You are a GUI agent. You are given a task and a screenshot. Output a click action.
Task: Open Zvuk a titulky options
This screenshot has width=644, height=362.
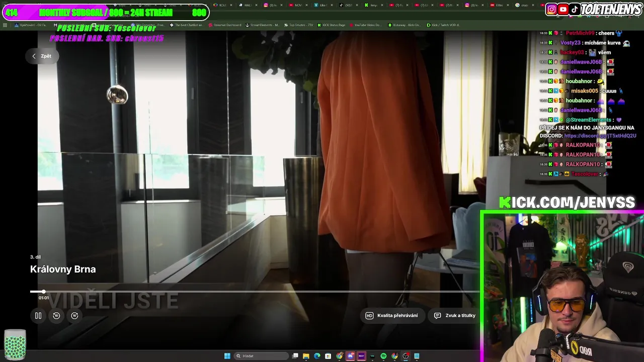455,316
